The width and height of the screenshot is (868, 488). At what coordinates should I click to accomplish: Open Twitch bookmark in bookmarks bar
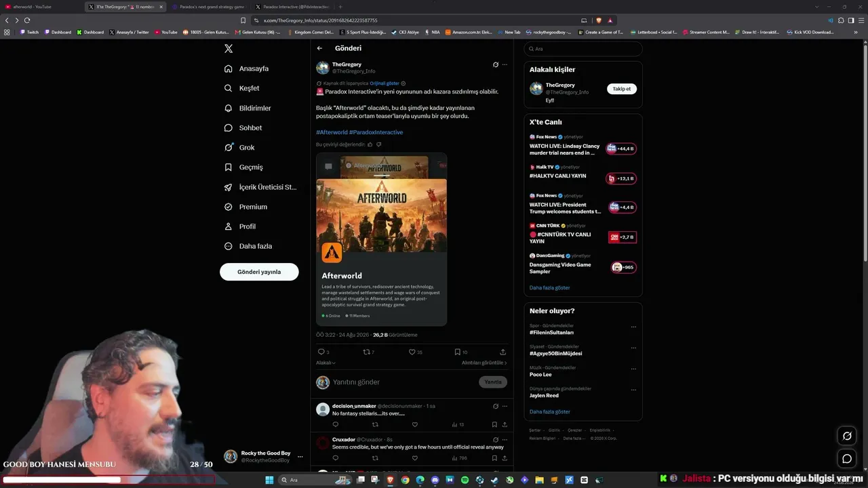(x=29, y=32)
